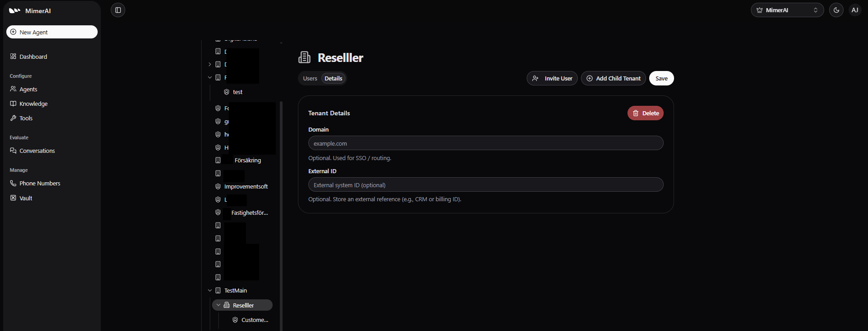Switch to the Users tab
The width and height of the screenshot is (868, 331).
(310, 78)
